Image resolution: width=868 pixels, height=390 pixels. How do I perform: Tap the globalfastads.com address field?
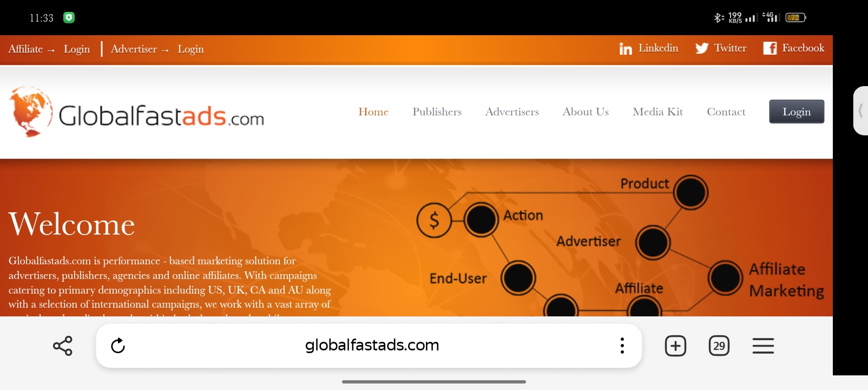(x=369, y=346)
